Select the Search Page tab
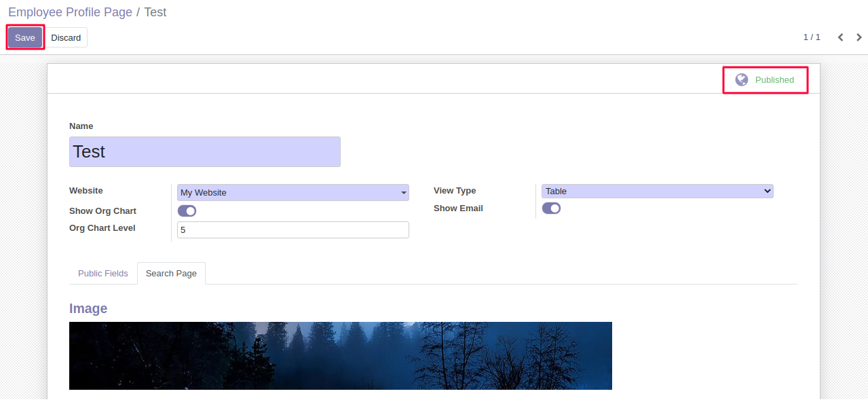868x402 pixels. pyautogui.click(x=171, y=274)
